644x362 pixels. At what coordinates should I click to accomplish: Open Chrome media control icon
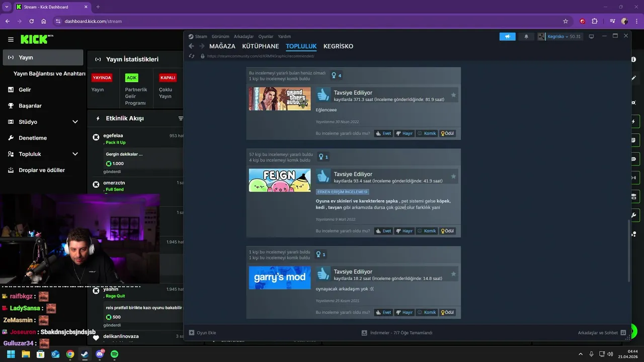(612, 21)
